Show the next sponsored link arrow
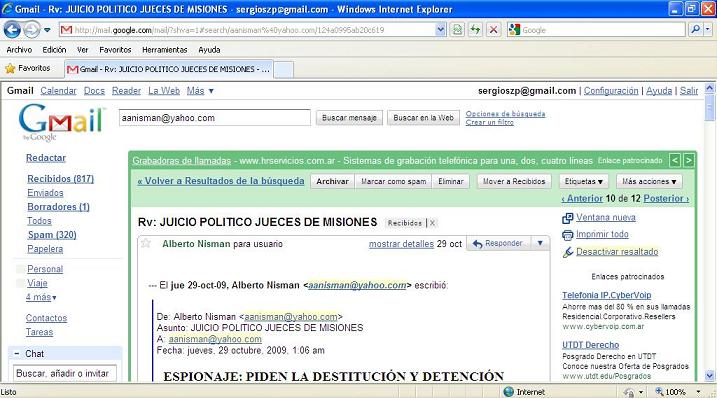 click(689, 160)
